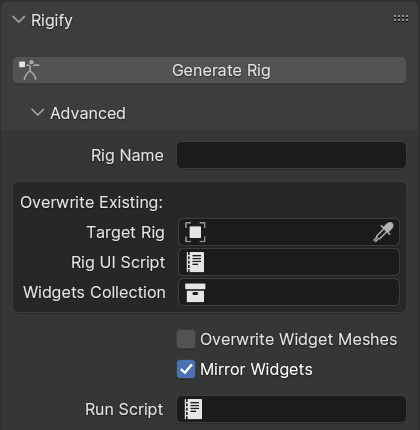This screenshot has height=430, width=420.
Task: Click the Widgets Collection label
Action: click(94, 292)
